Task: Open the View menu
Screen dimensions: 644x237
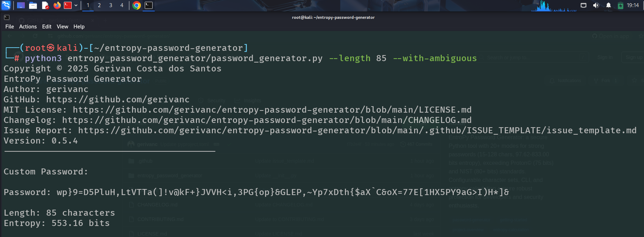Action: pos(62,27)
